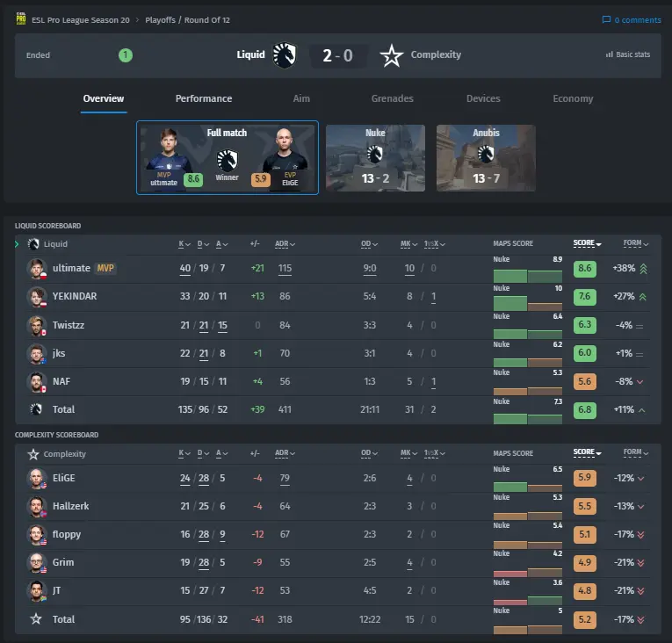This screenshot has height=643, width=672.
Task: Click EliGE's Nuke maps score bar
Action: pos(510,487)
